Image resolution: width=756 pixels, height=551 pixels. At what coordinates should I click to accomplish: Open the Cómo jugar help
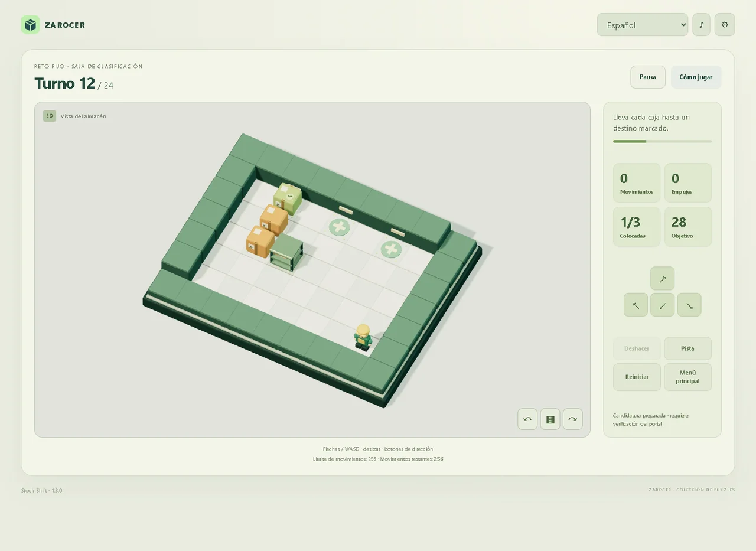(x=696, y=77)
